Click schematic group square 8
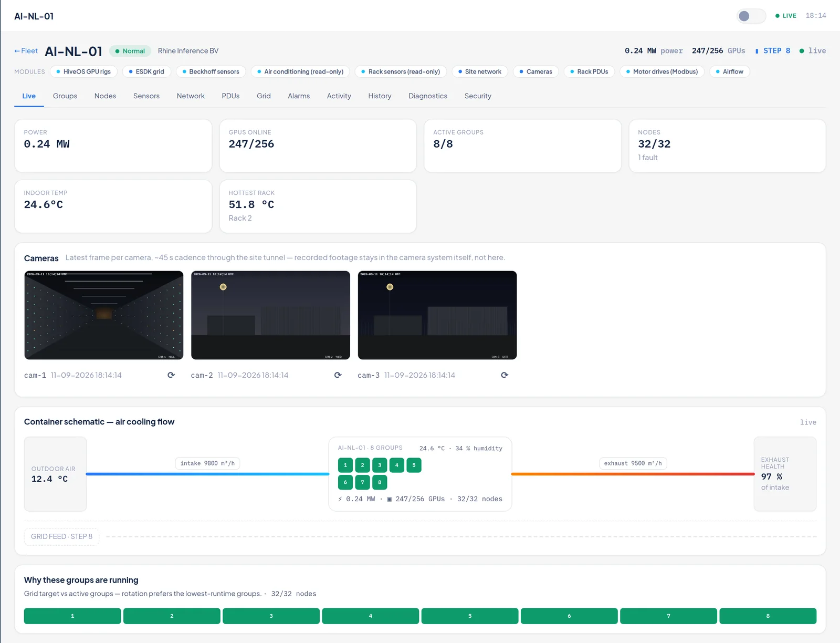 (380, 482)
